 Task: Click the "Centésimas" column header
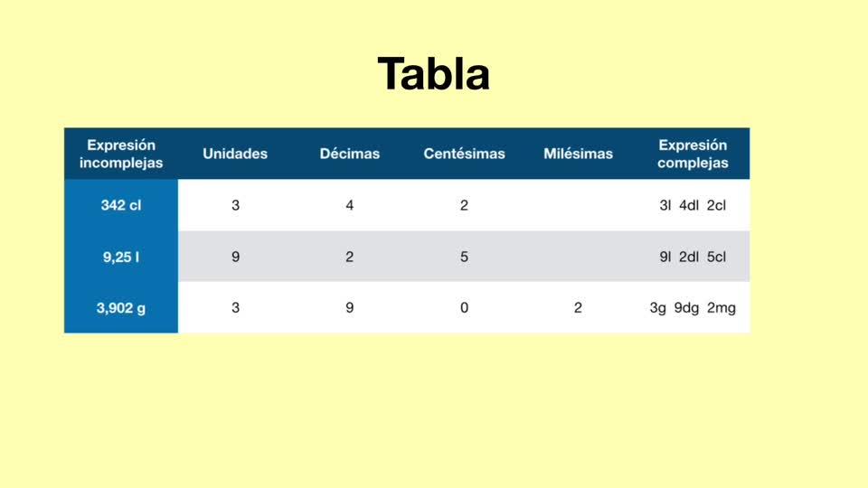coord(464,154)
